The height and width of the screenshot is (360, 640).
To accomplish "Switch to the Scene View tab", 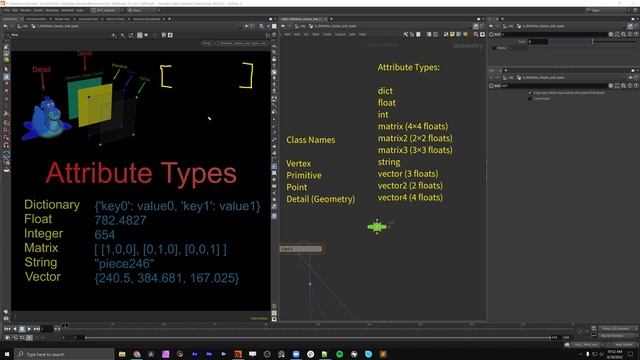I will [10, 19].
